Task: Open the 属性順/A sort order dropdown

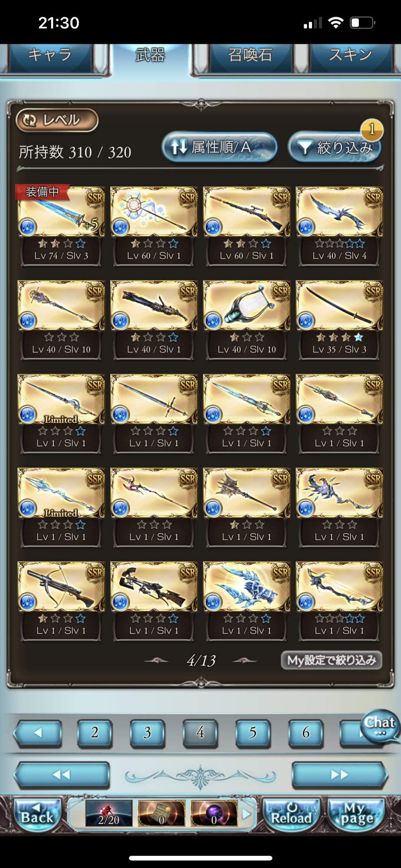Action: click(219, 147)
